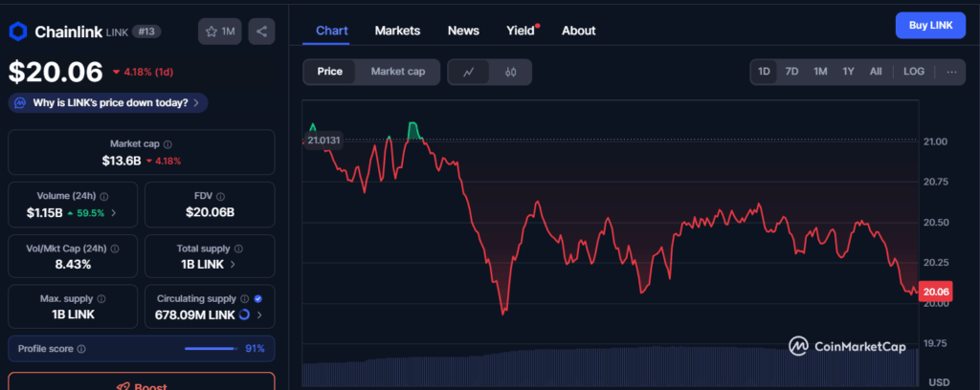Click the $20.06B FDV value
This screenshot has width=980, height=390.
click(x=210, y=213)
